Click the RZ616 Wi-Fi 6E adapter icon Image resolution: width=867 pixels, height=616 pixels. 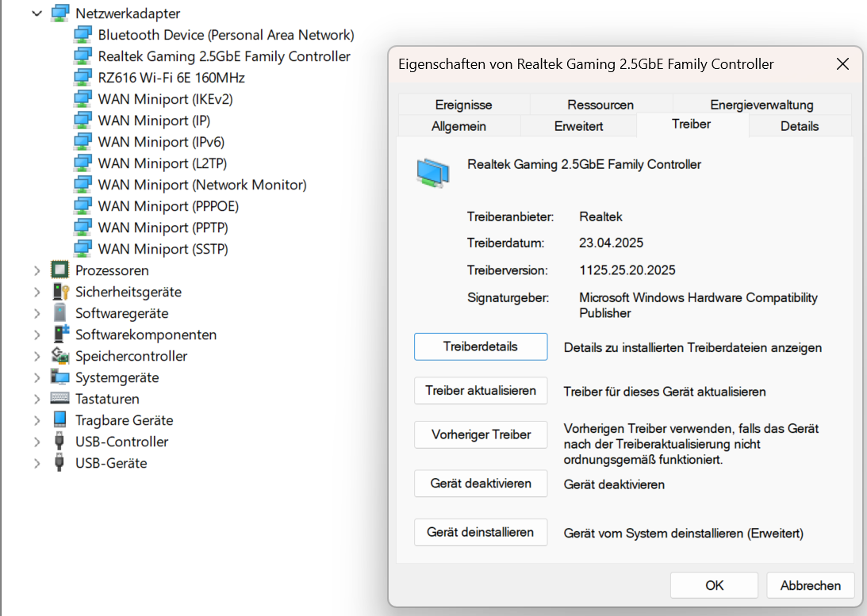(x=82, y=78)
